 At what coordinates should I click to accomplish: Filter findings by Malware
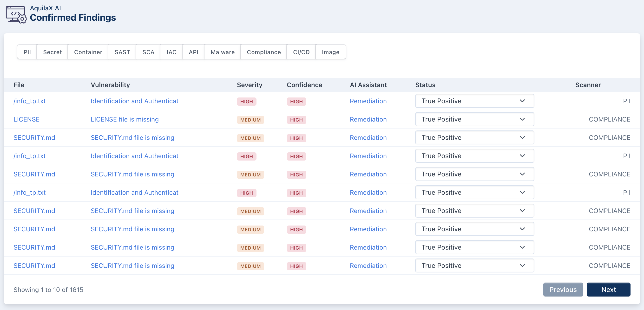[222, 52]
